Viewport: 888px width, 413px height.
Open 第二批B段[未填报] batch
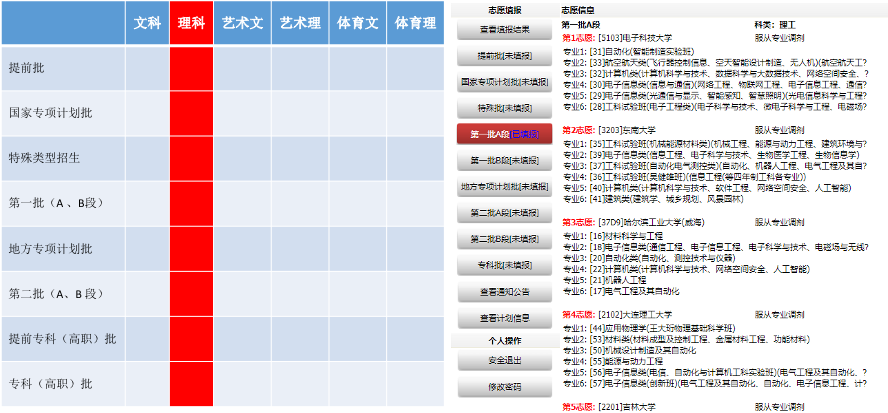pyautogui.click(x=505, y=239)
